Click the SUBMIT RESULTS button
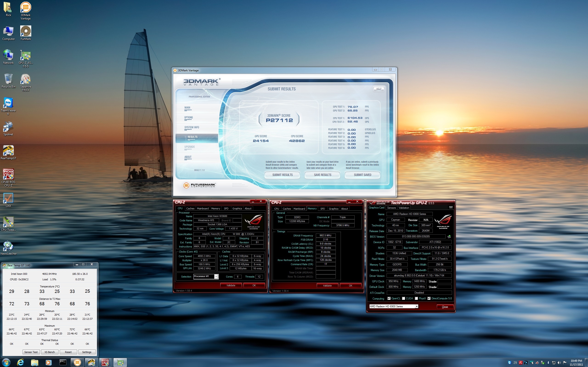The height and width of the screenshot is (367, 588). pos(282,175)
